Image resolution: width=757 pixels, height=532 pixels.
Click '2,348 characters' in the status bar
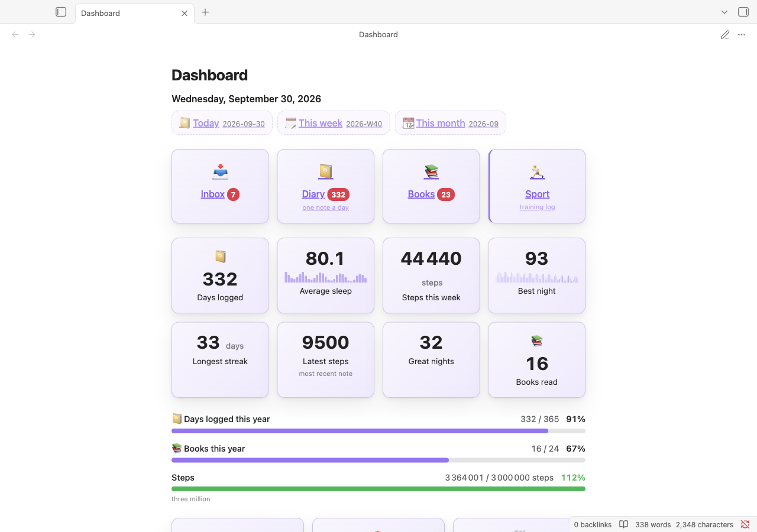point(704,524)
